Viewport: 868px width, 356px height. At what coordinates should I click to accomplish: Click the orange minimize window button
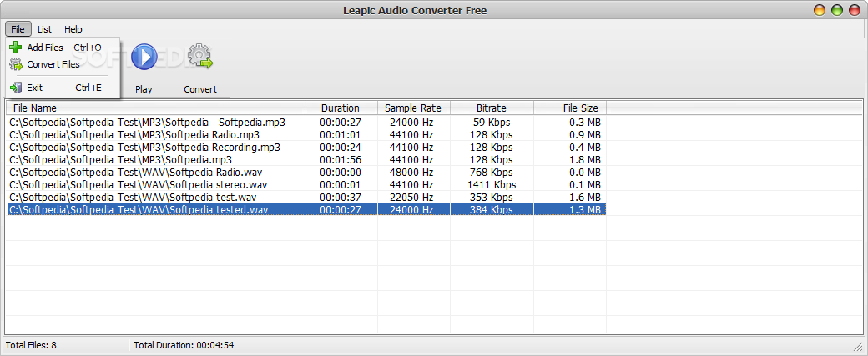(x=819, y=10)
